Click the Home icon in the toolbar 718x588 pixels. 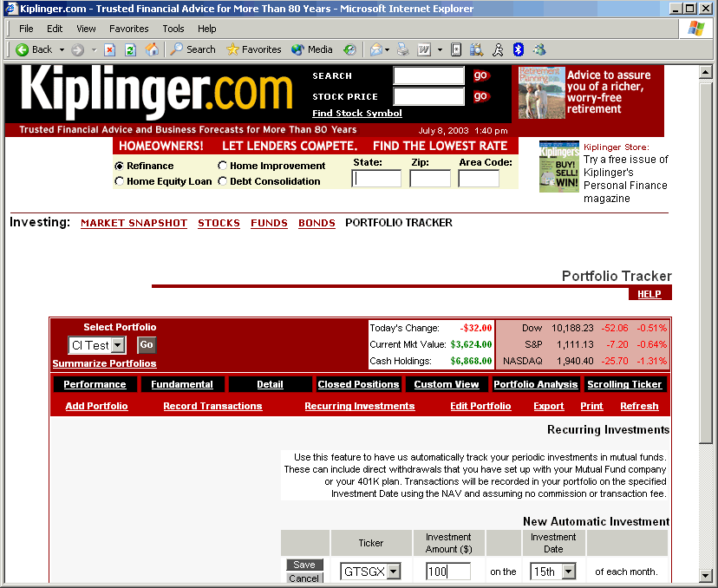[x=152, y=49]
